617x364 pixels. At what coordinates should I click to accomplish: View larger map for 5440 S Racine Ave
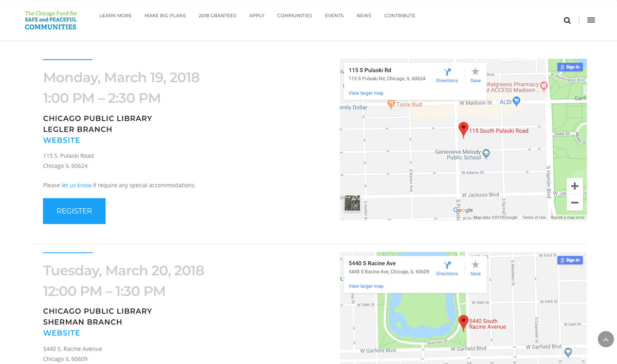click(x=366, y=286)
